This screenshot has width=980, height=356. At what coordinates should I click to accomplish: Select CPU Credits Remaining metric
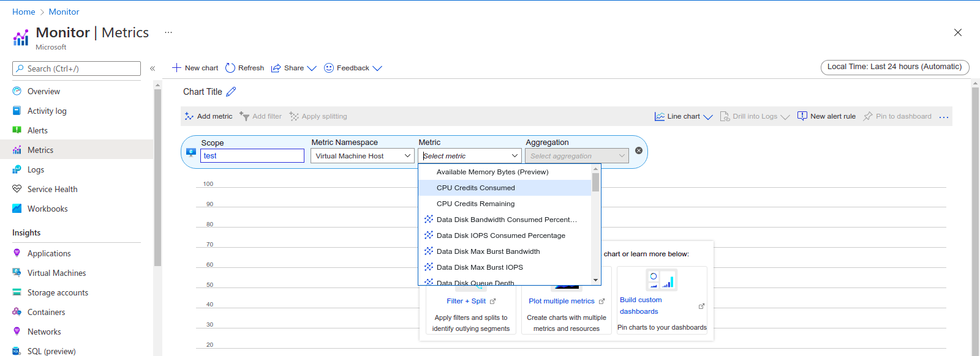click(505, 204)
